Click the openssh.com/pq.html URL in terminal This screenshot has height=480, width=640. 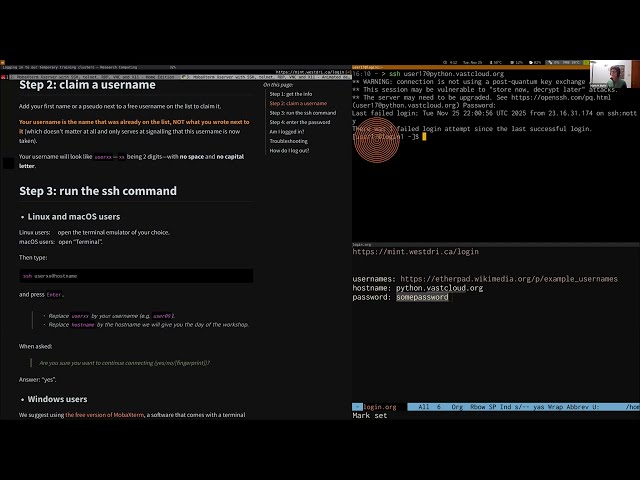coord(561,98)
